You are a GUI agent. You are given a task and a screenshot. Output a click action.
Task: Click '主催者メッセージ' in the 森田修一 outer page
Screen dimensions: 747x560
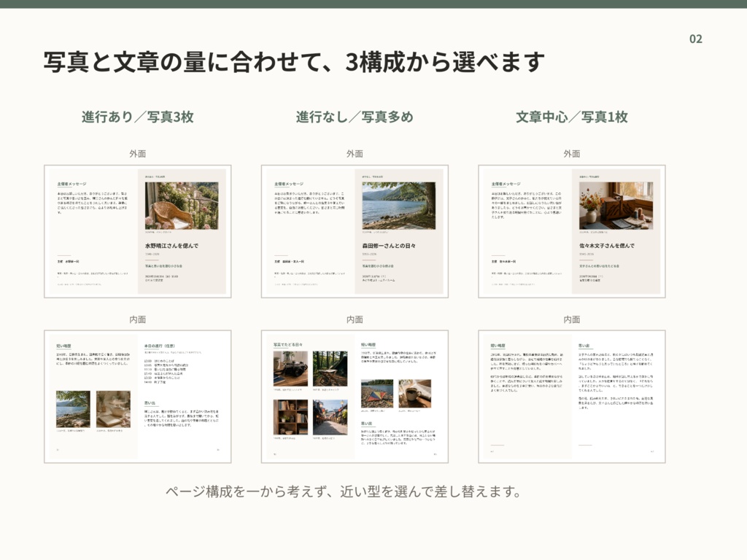point(289,184)
